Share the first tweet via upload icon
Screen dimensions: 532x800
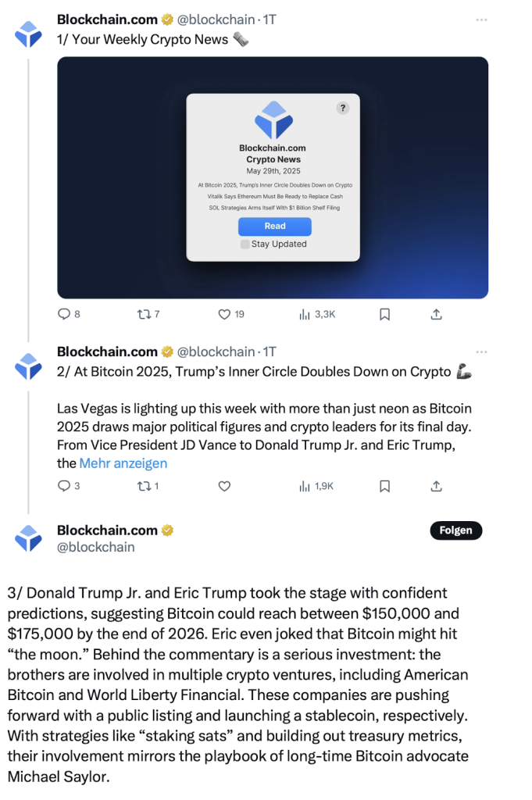[x=436, y=314]
